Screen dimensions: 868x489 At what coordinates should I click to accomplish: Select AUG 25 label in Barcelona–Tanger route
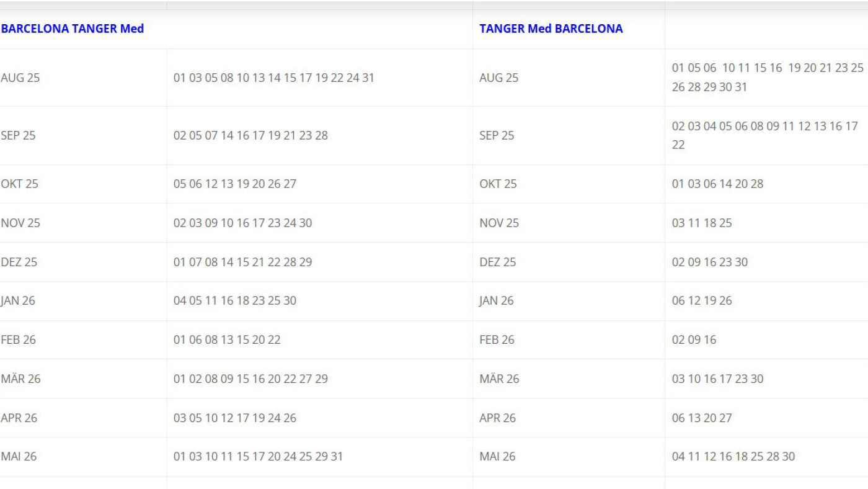[x=20, y=78]
